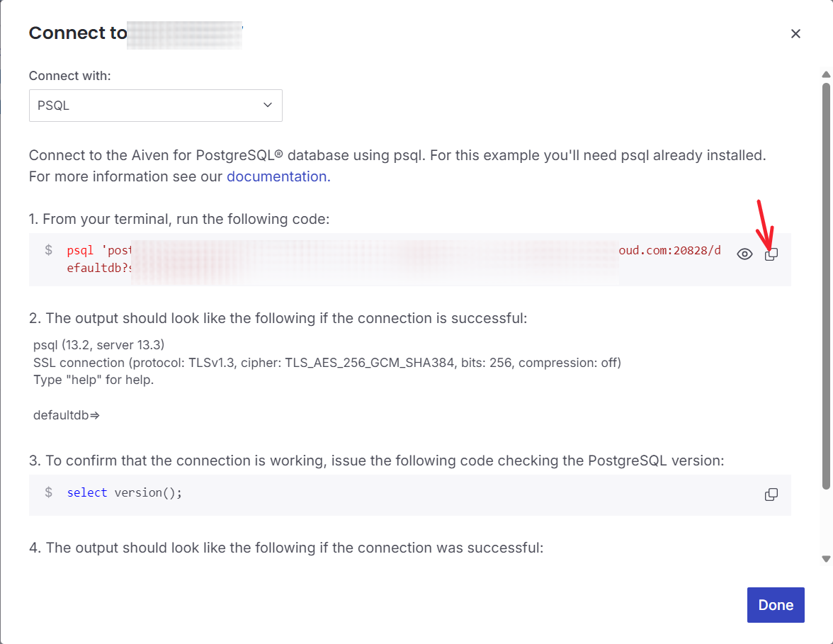Close the Connect dialog with the X
This screenshot has width=833, height=644.
[x=795, y=33]
